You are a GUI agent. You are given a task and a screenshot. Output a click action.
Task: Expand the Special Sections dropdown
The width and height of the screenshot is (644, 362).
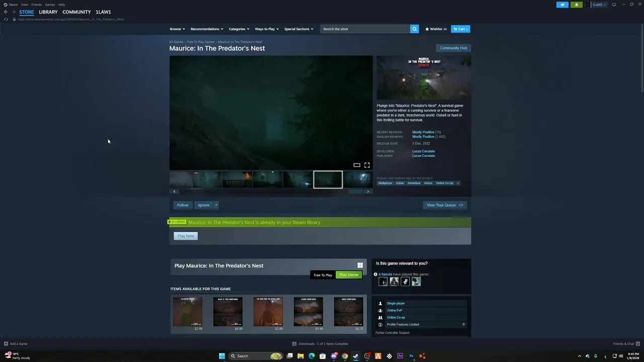tap(298, 29)
